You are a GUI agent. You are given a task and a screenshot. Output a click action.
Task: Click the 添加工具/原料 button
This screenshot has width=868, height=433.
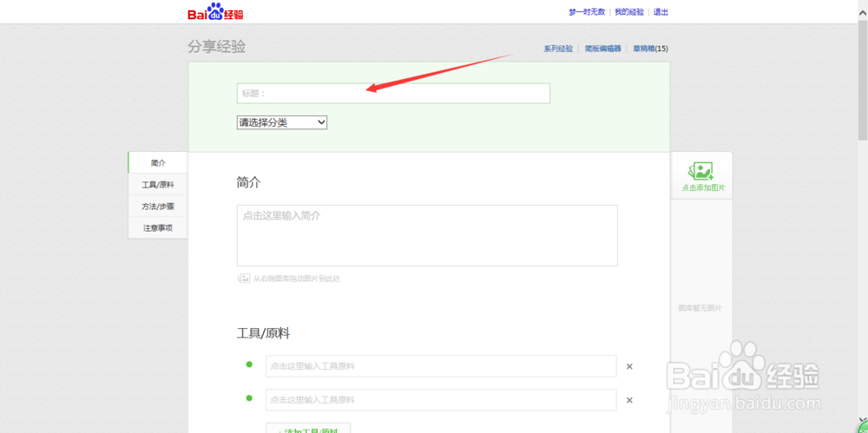308,429
